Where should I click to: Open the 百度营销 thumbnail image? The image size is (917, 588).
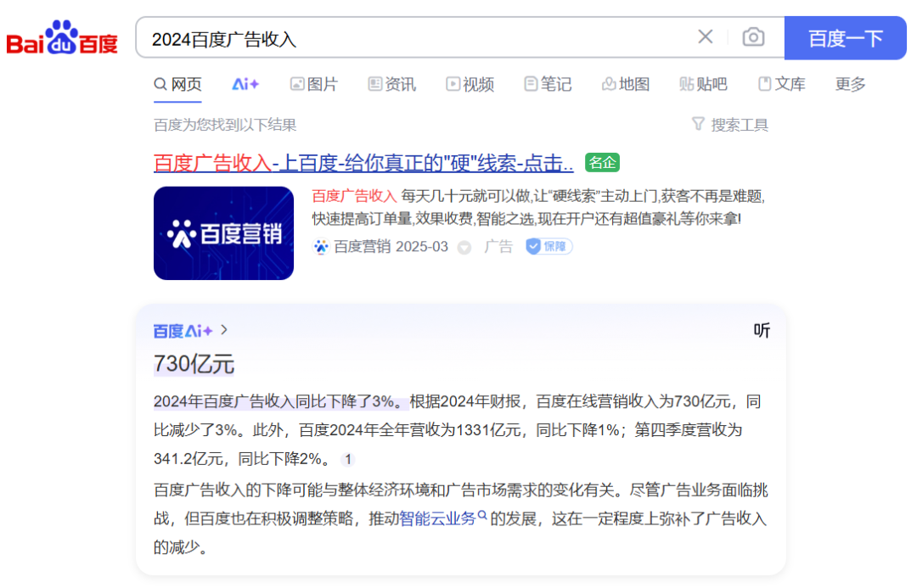click(x=223, y=233)
